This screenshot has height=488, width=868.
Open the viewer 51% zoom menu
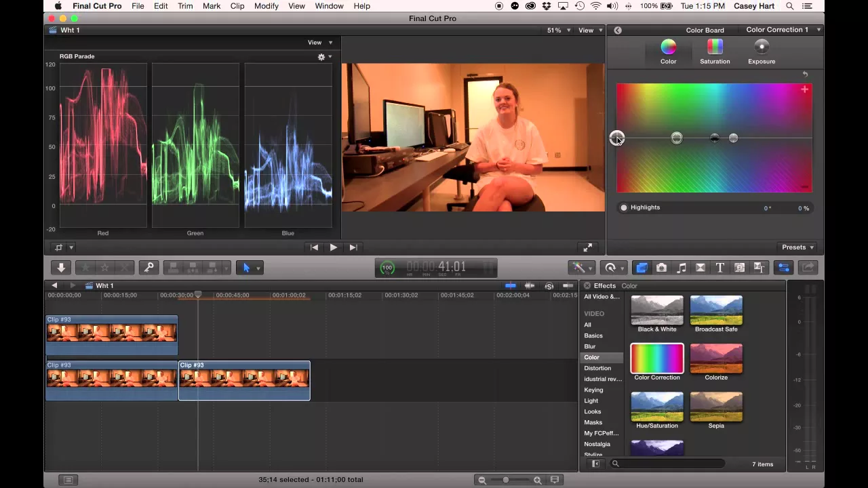(559, 30)
